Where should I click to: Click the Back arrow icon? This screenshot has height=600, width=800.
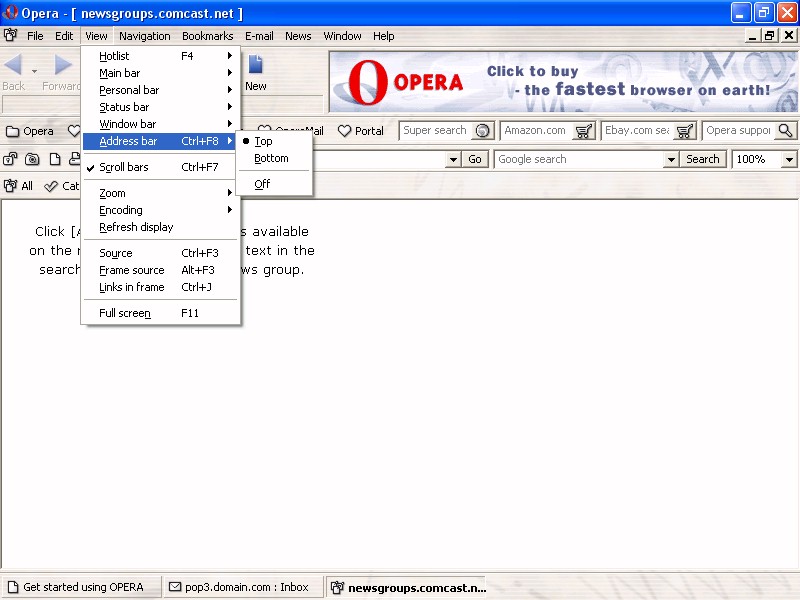14,66
